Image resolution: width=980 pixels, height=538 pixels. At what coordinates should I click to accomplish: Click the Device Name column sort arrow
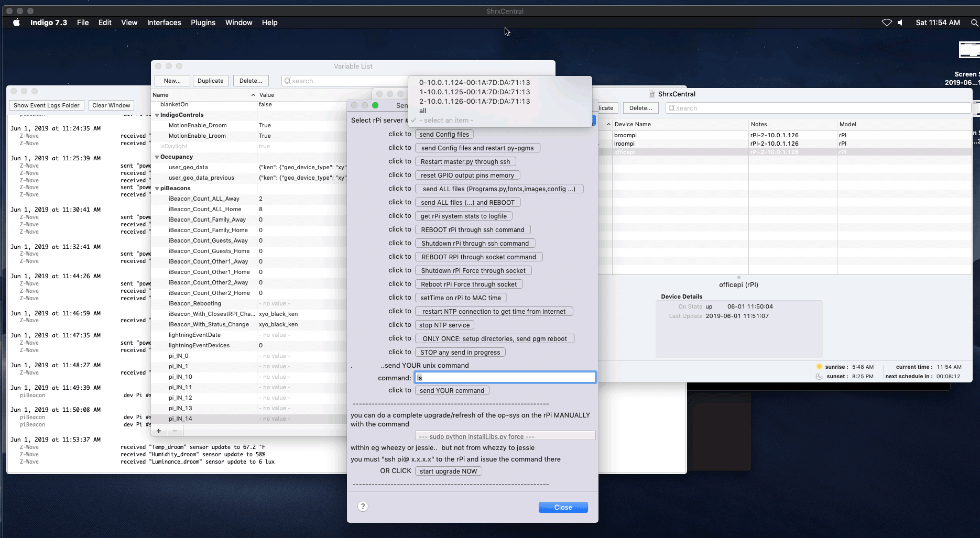[608, 124]
